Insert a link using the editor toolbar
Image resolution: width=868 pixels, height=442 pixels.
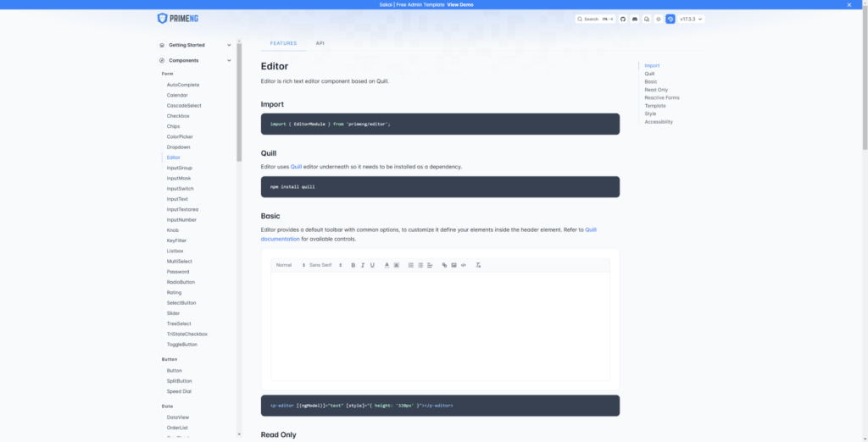click(444, 266)
